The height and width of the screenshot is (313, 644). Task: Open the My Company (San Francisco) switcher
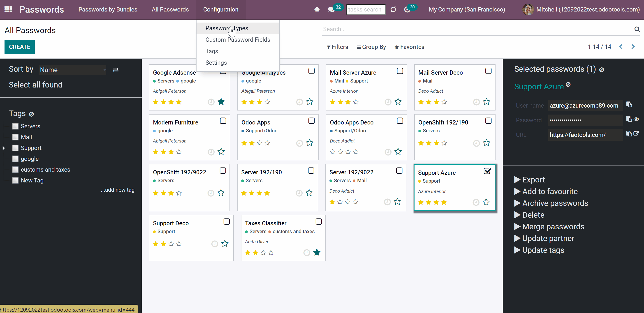(x=467, y=9)
